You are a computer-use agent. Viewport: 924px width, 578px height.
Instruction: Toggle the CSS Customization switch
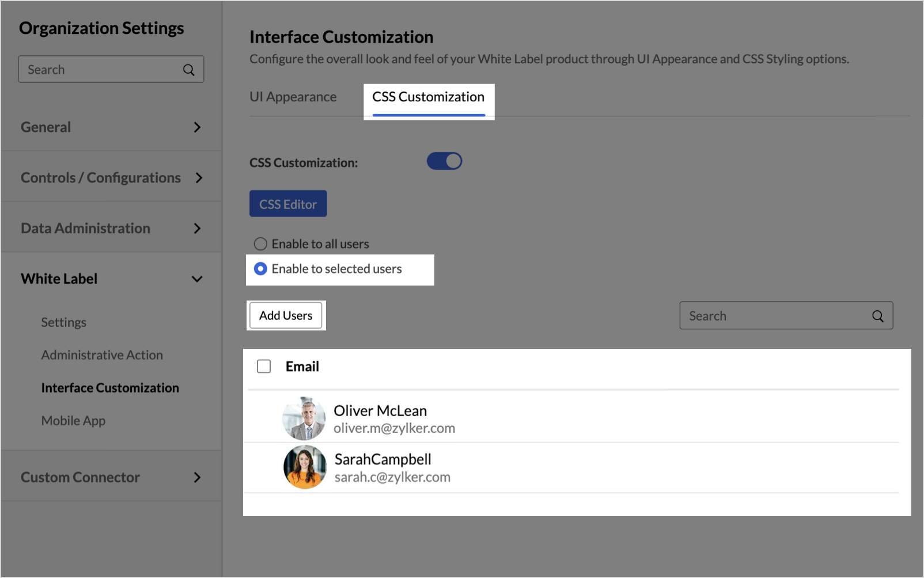tap(444, 161)
